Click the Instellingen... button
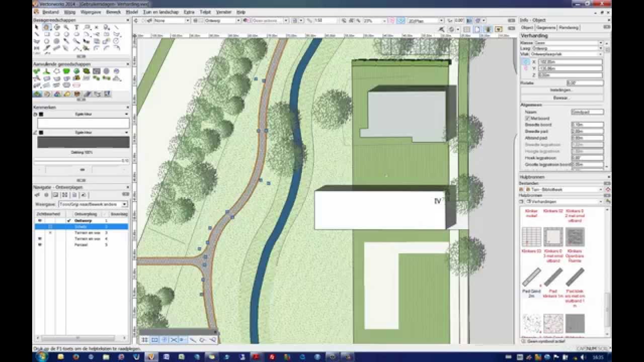Viewport: 644px width, 362px height. (561, 90)
